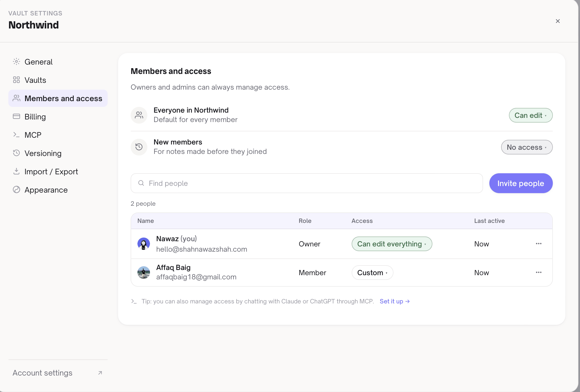
Task: Expand Can edit everything dropdown for Nawaz
Action: [x=392, y=244]
